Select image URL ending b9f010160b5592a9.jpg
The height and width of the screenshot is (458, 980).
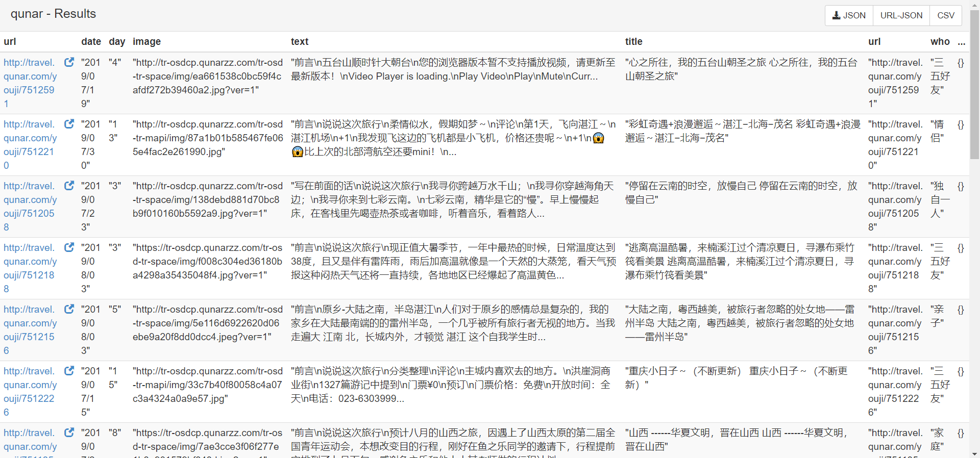(208, 199)
